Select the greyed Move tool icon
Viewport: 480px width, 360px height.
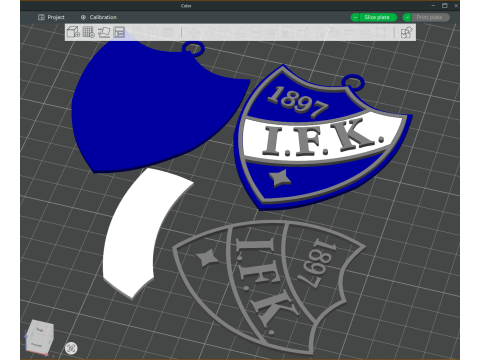tap(193, 32)
